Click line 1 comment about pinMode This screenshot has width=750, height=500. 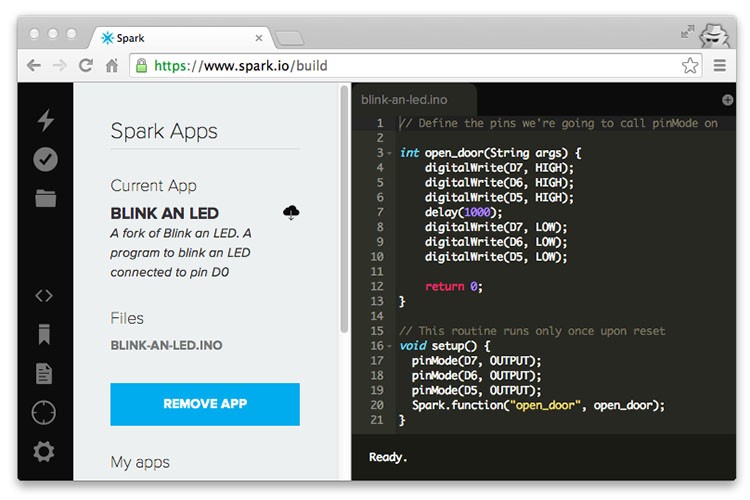coord(559,123)
